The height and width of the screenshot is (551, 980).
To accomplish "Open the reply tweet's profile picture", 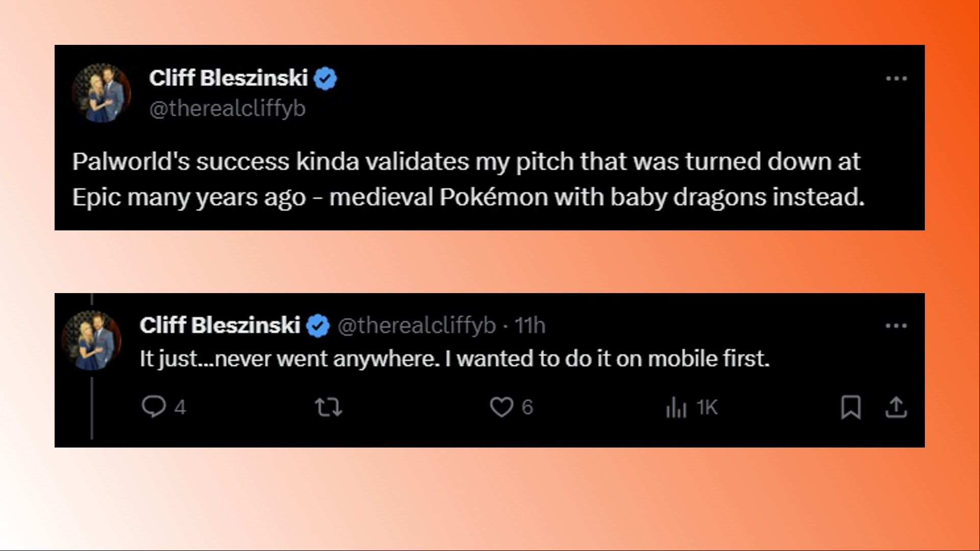I will coord(91,340).
